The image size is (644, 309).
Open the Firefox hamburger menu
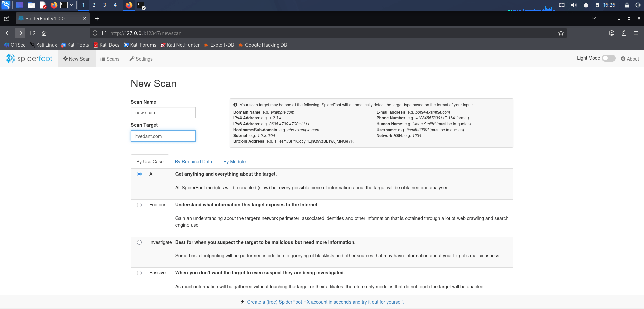[636, 33]
